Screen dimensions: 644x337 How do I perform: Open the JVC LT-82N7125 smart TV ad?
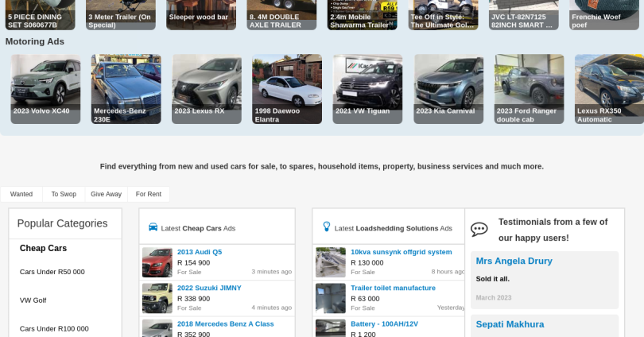tap(524, 15)
